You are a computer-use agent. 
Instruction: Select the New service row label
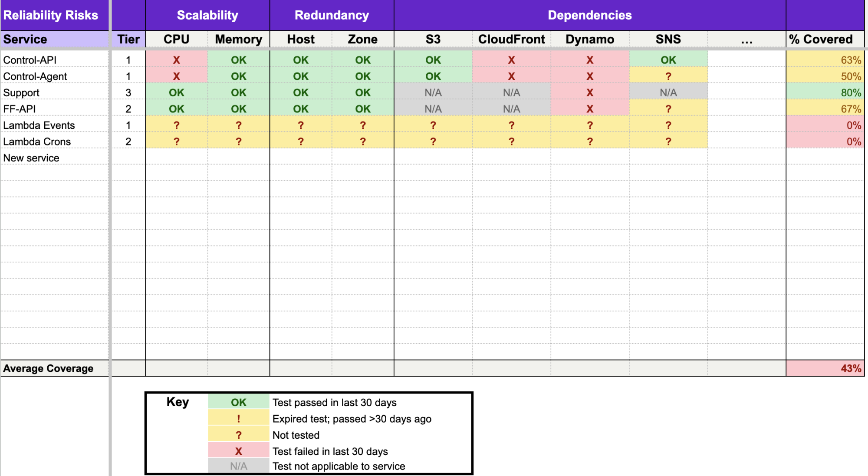click(31, 158)
